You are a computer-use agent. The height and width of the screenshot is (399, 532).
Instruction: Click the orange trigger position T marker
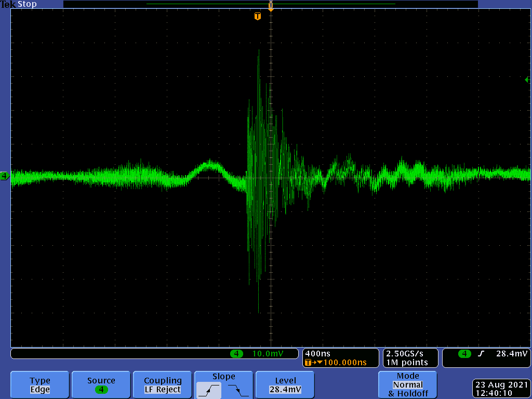[x=257, y=17]
